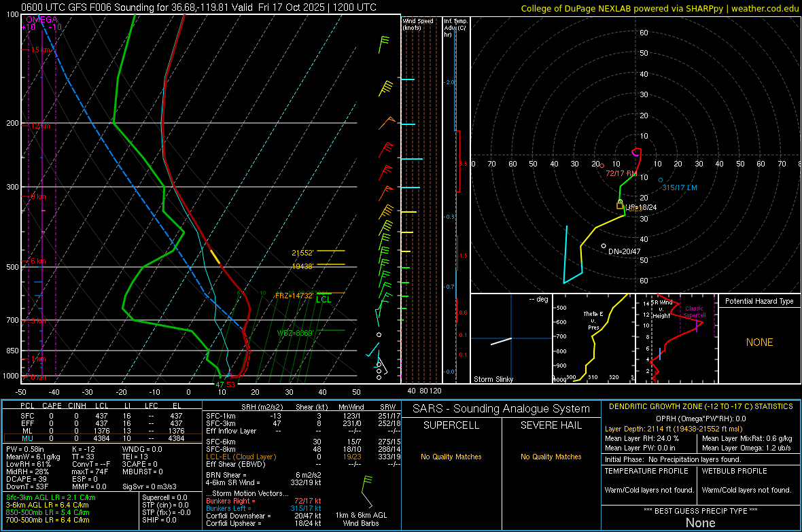The height and width of the screenshot is (532, 802).
Task: Click the 'Storm Slinky' panel label
Action: click(493, 379)
